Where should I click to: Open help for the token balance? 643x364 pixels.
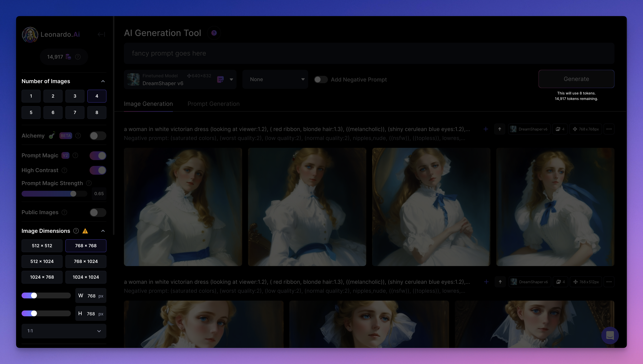78,57
